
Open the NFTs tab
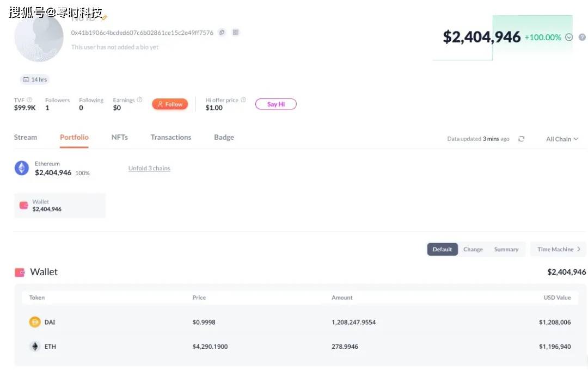(x=120, y=138)
